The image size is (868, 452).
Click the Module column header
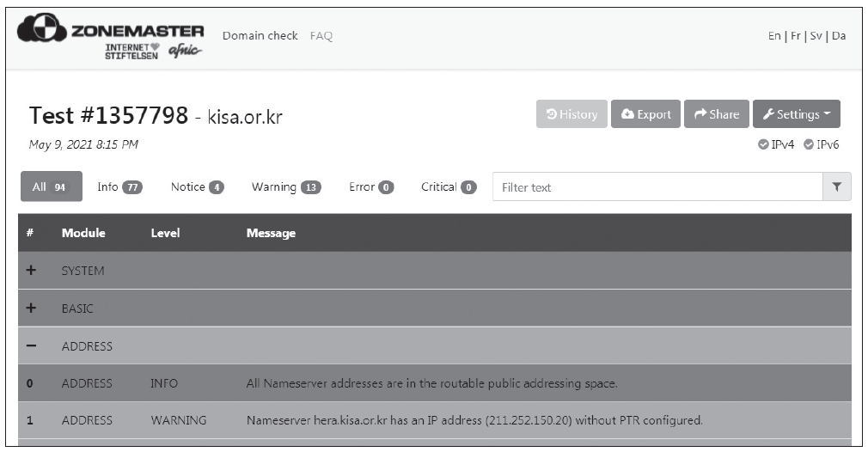click(83, 233)
